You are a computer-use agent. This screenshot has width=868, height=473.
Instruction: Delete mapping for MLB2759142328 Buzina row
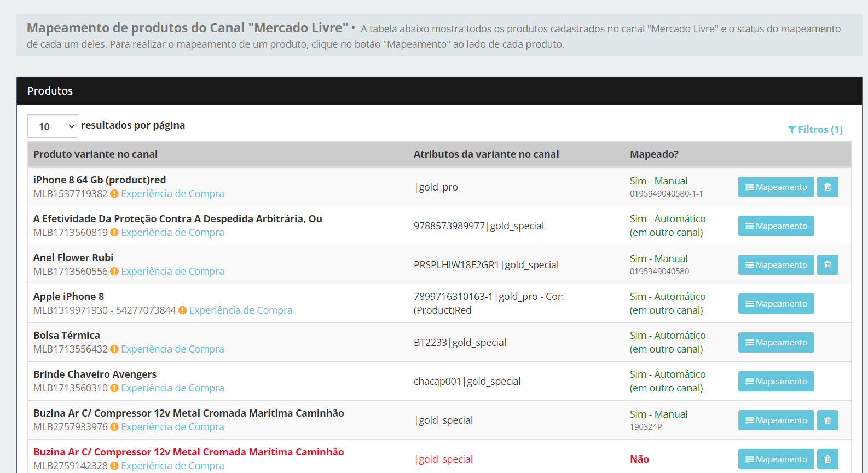pos(828,459)
